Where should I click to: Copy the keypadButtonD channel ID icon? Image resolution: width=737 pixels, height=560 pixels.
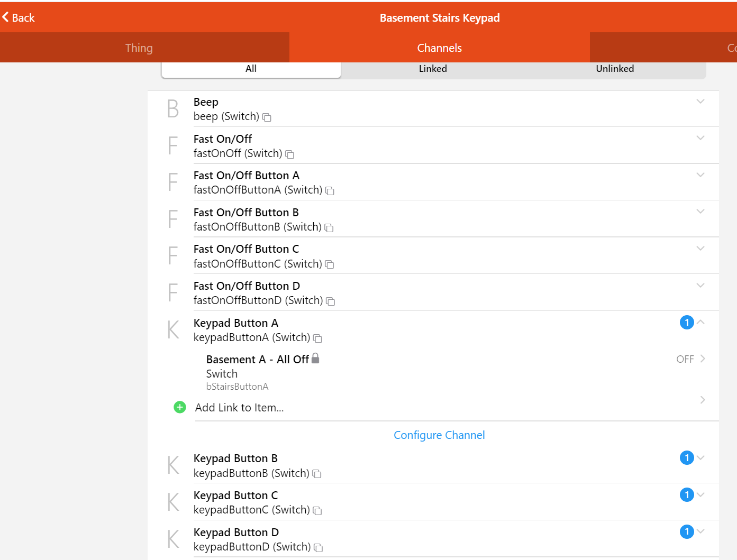[x=319, y=548]
